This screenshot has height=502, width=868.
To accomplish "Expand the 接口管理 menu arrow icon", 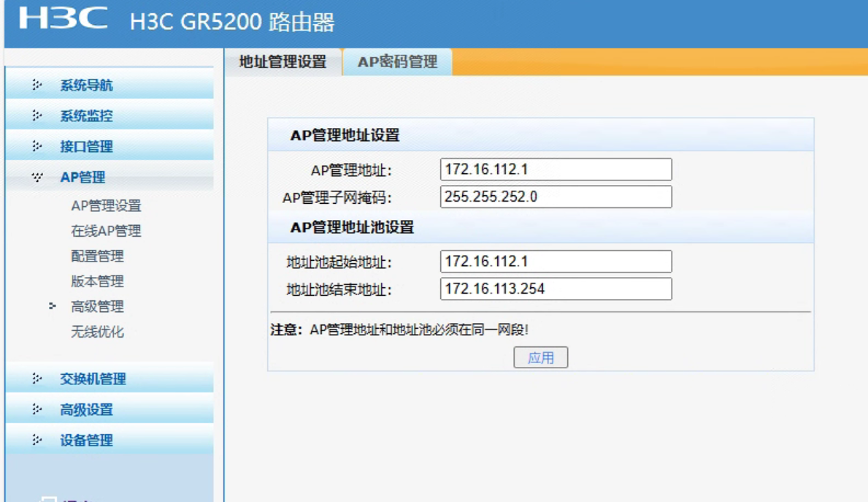I will [37, 146].
